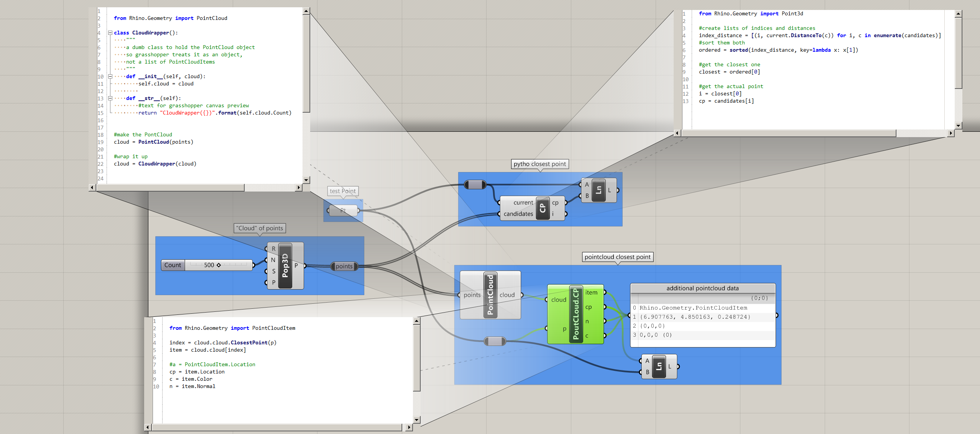Select the PointCloud python component
This screenshot has height=434, width=980.
click(490, 295)
